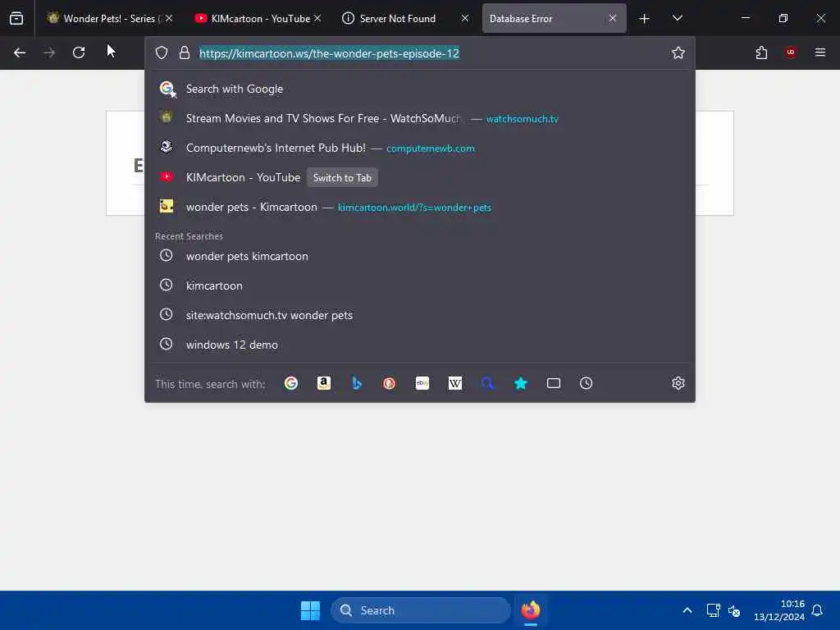The height and width of the screenshot is (630, 840).
Task: Open the notifications bell icon
Action: coord(818,610)
